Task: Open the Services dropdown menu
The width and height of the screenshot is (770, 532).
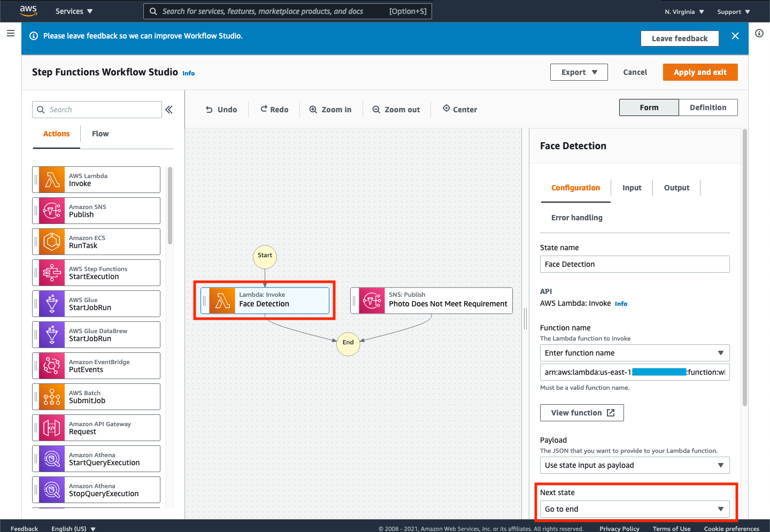Action: [x=74, y=11]
